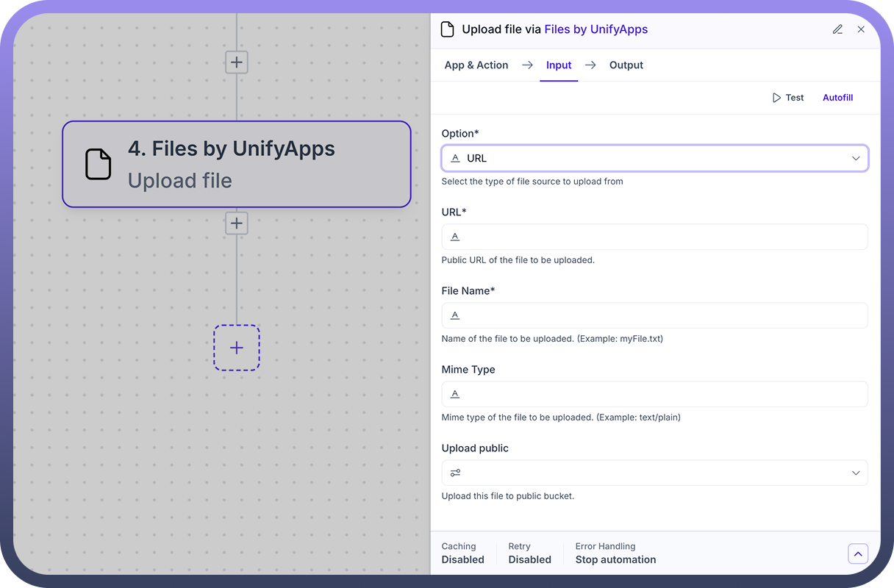Click the 'File Name*' field label

[468, 291]
